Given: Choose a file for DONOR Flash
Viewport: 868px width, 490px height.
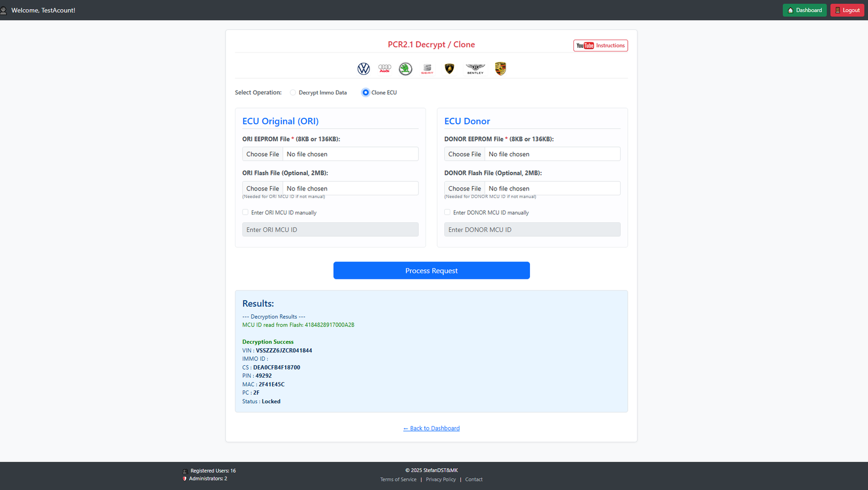Looking at the screenshot, I should tap(464, 188).
